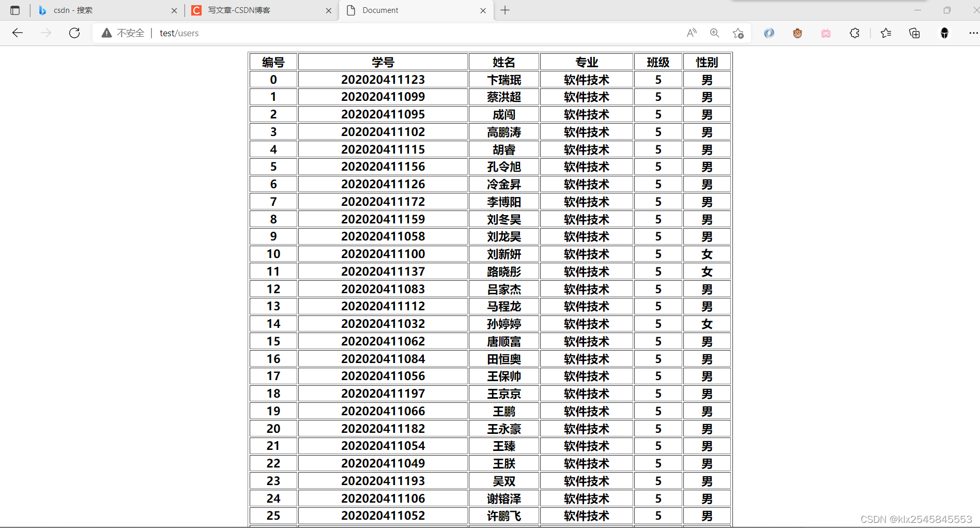Screen dimensions: 980x528
Task: Click the name 成闯
Action: [504, 114]
